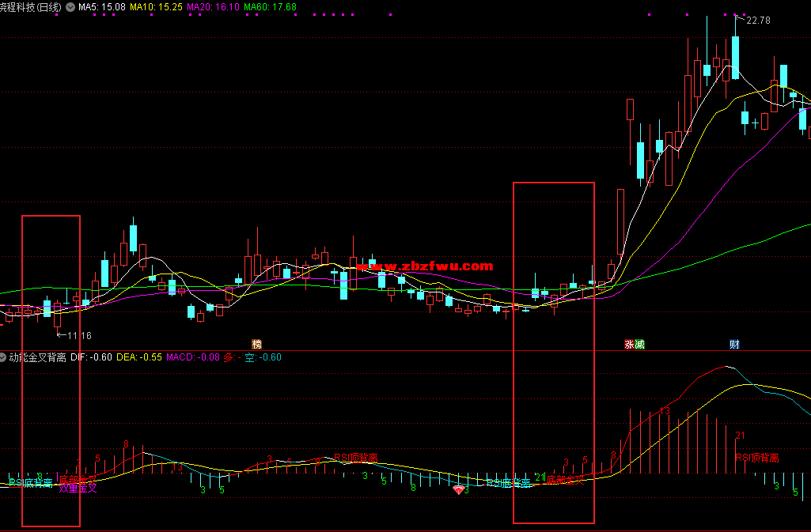Click the 空: -0.60 value
Screen dimensions: 811x532
tap(263, 357)
